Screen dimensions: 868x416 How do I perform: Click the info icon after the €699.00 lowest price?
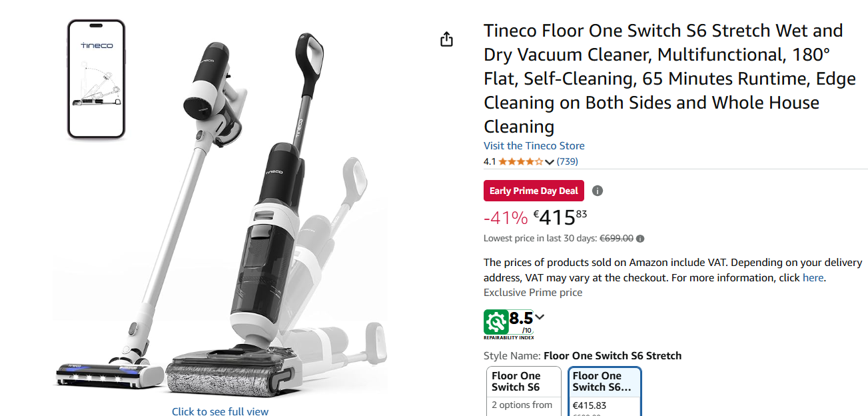[x=640, y=239]
